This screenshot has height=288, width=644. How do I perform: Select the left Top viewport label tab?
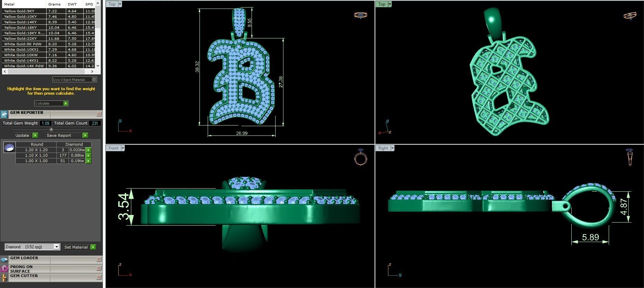click(112, 4)
